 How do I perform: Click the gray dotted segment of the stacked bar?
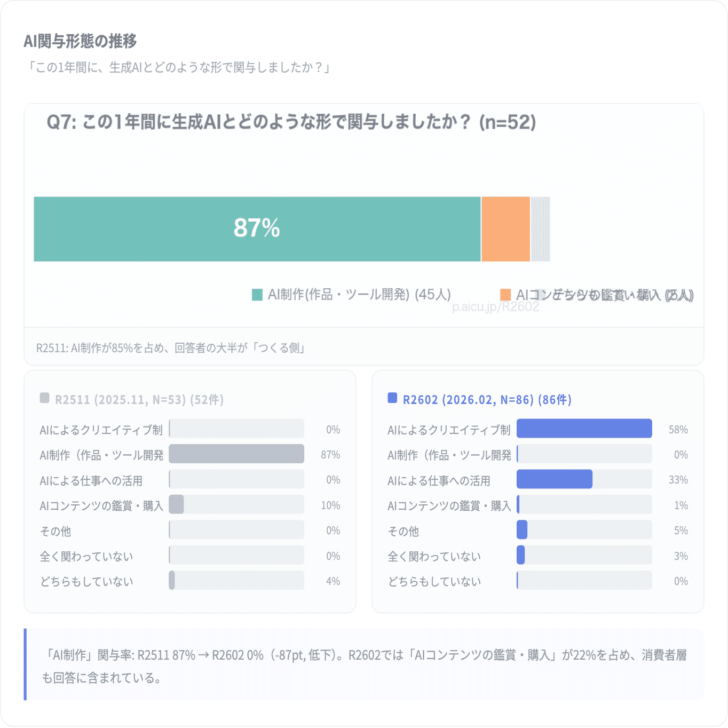(x=540, y=229)
